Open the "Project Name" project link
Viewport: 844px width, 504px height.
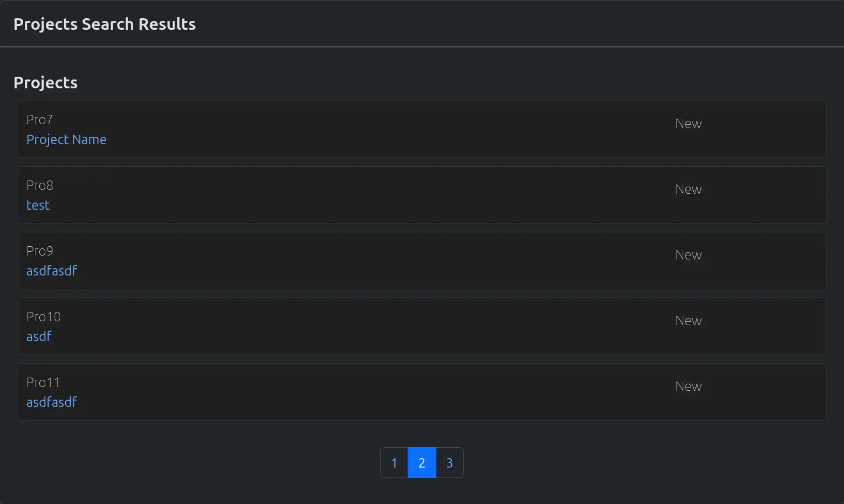point(66,140)
